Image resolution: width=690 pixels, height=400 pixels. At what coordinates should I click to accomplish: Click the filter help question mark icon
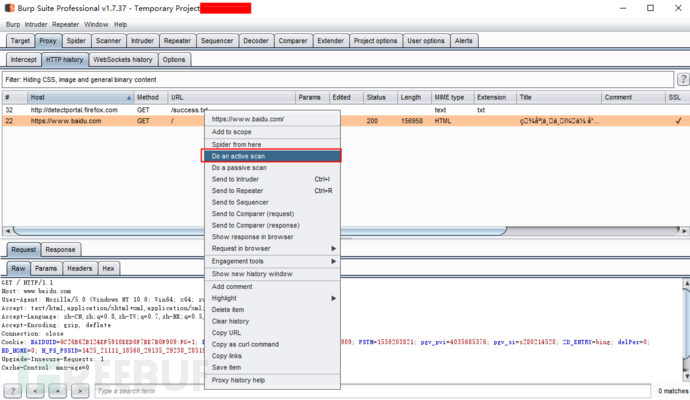pos(681,79)
